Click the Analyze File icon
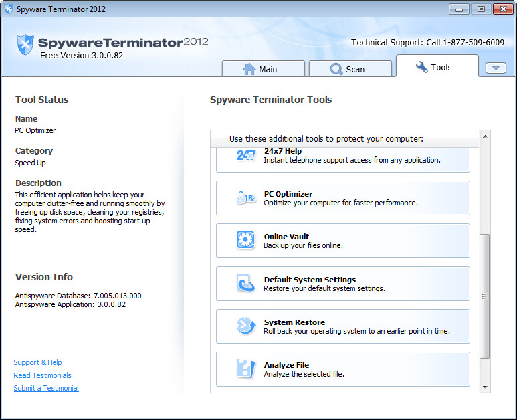The image size is (517, 420). point(246,369)
